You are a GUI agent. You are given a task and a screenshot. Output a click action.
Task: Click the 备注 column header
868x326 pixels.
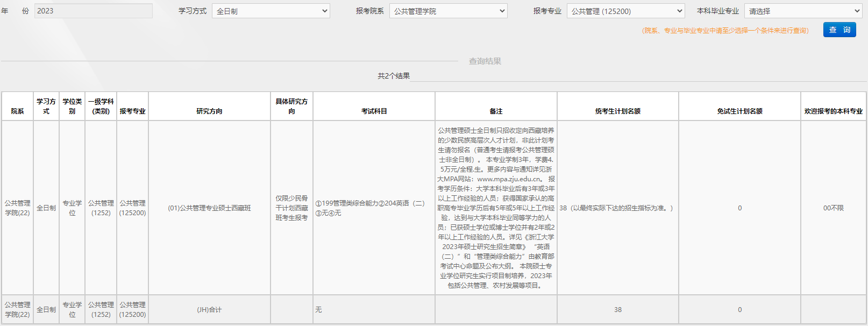pos(496,111)
